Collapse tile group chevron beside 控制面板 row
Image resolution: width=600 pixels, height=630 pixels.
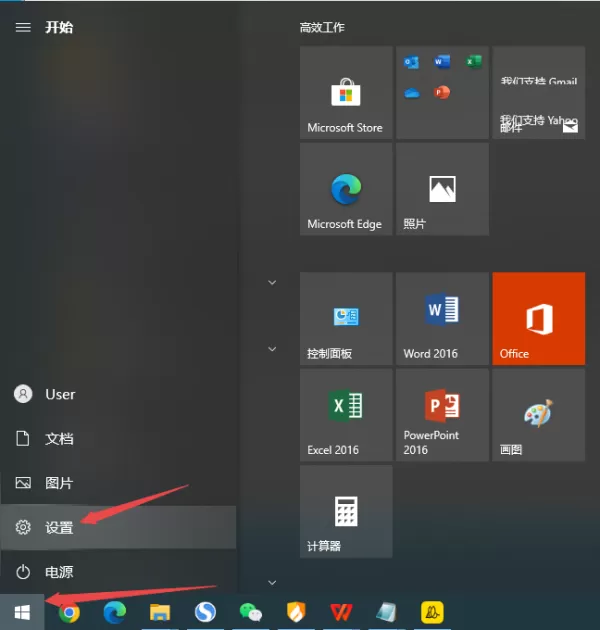click(272, 282)
